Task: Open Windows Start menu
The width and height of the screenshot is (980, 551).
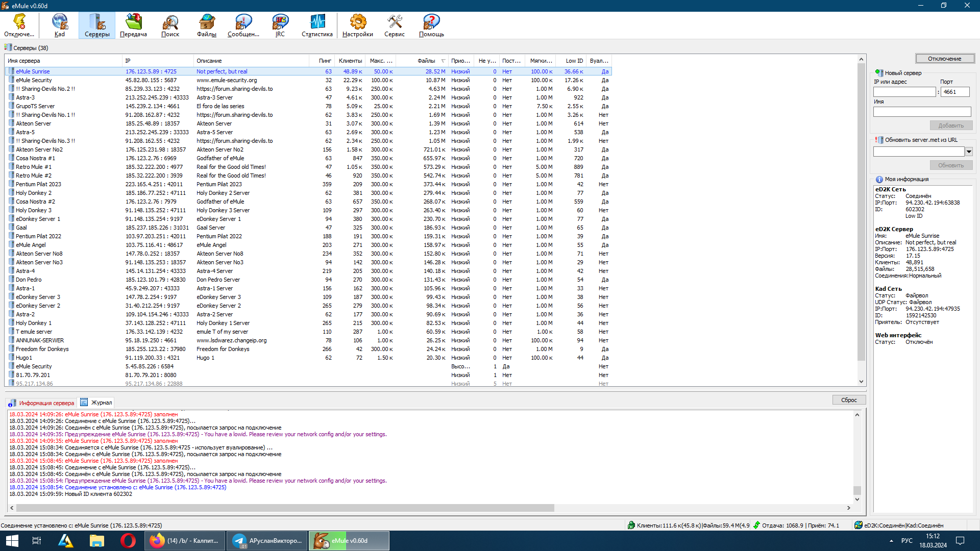Action: [12, 541]
